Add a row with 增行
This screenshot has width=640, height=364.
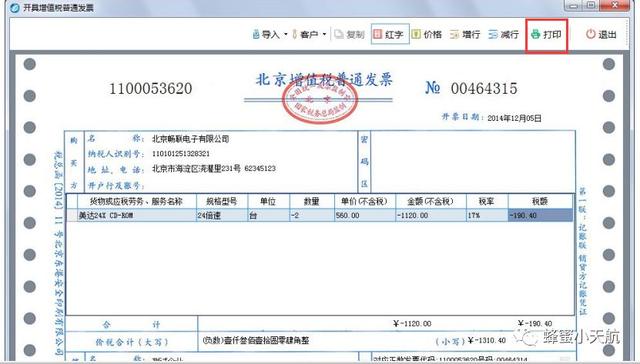point(465,34)
